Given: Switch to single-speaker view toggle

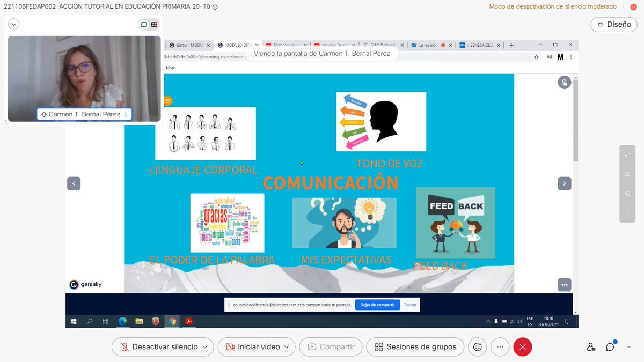Looking at the screenshot, I should coord(144,24).
